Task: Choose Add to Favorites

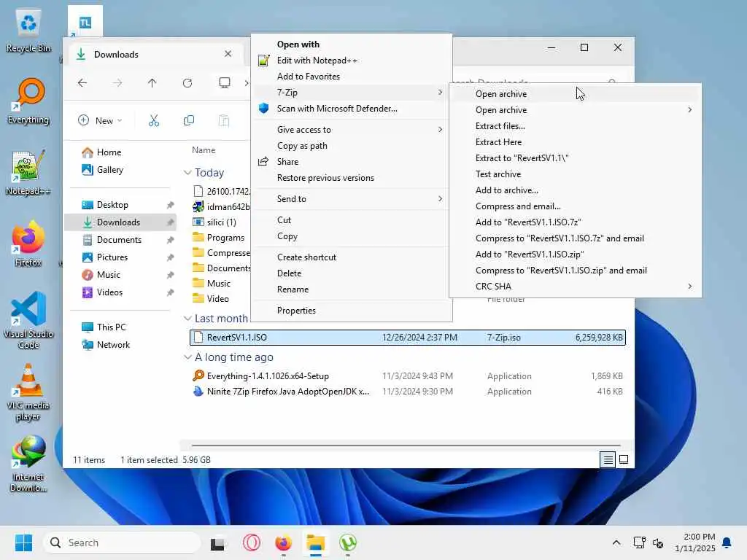Action: click(x=352, y=77)
